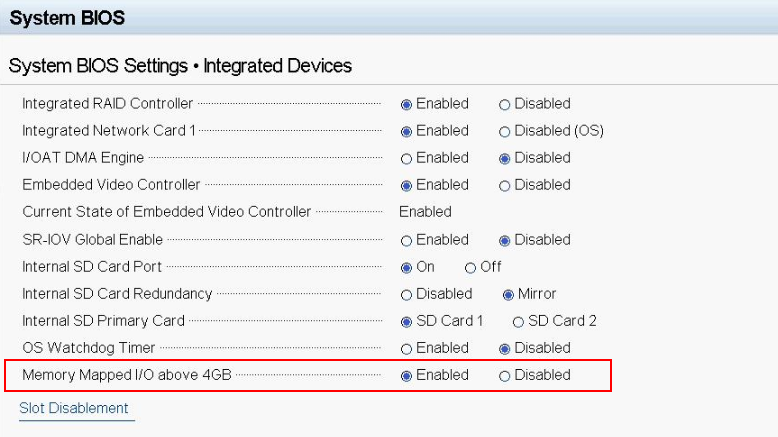Select Disabled for I/OAT DMA Engine
The height and width of the screenshot is (437, 778).
point(505,158)
